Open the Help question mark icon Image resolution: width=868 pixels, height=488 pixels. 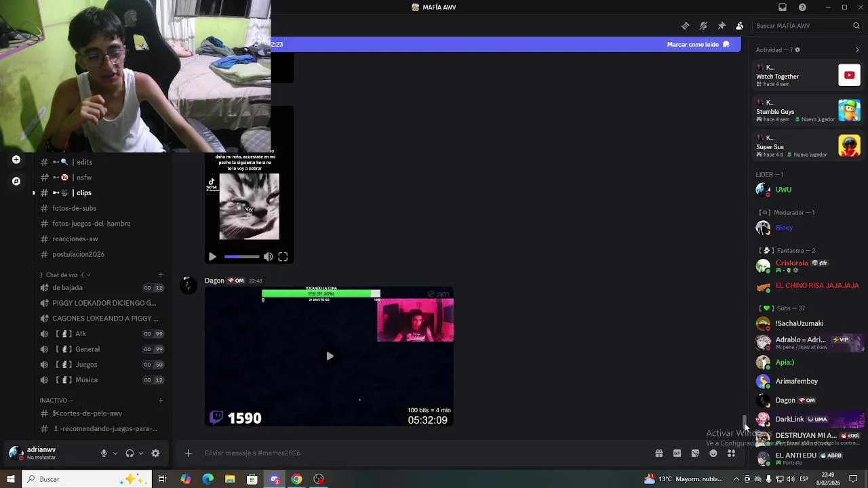click(x=803, y=7)
